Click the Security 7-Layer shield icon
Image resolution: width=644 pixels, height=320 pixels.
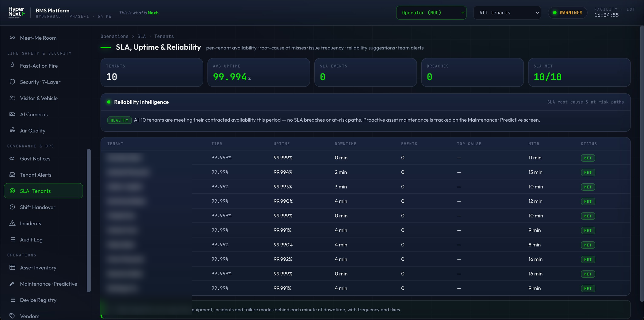click(12, 82)
